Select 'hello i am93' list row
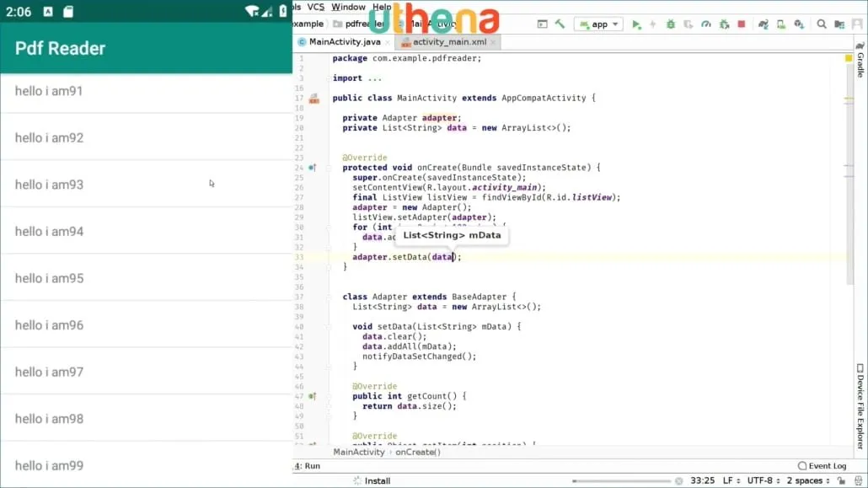This screenshot has width=868, height=488. 146,185
